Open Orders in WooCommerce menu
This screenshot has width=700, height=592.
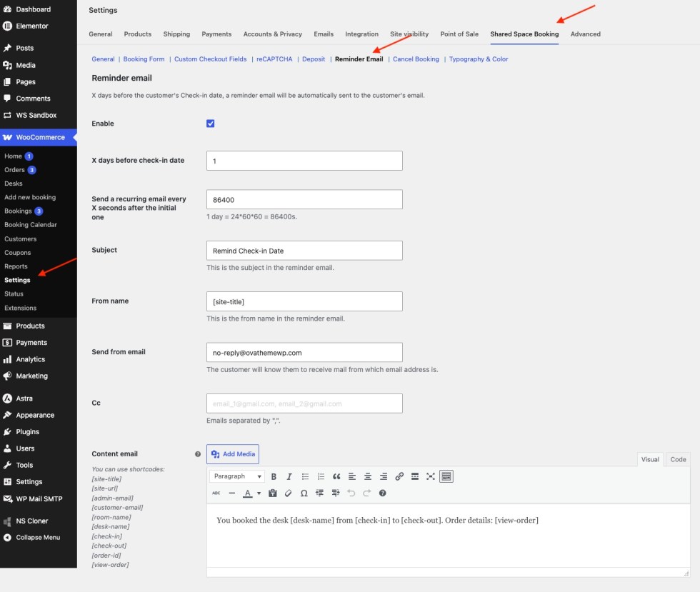(14, 170)
